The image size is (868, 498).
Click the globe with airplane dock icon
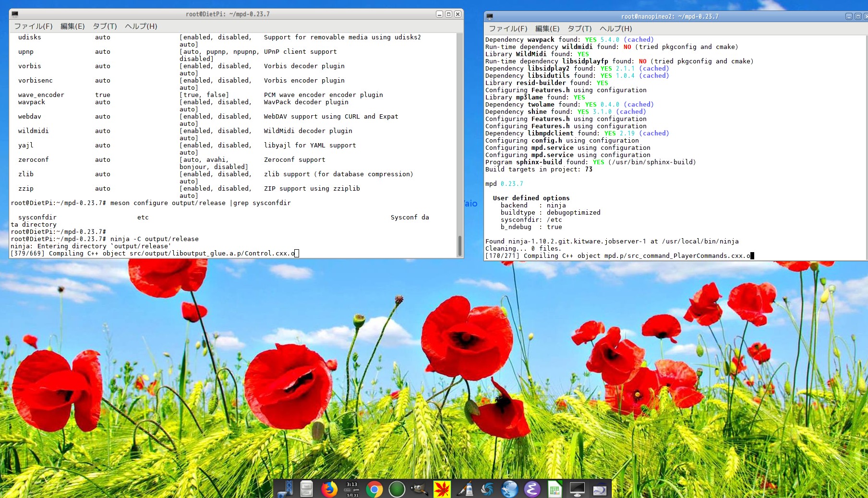[509, 489]
